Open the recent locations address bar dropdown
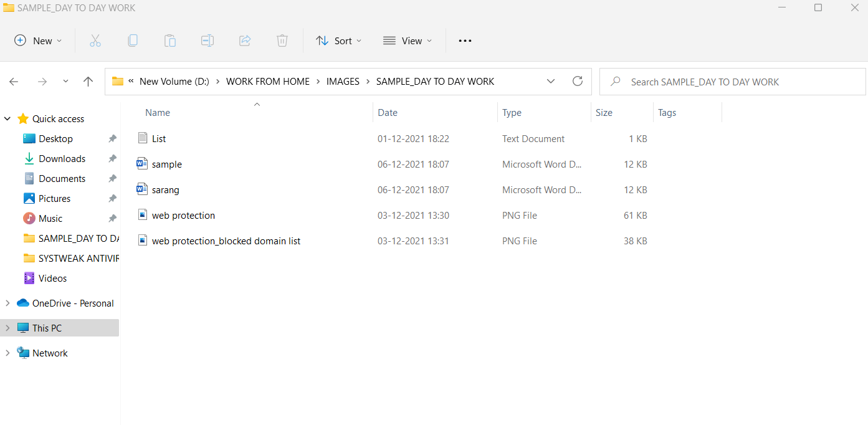The image size is (868, 425). point(551,81)
